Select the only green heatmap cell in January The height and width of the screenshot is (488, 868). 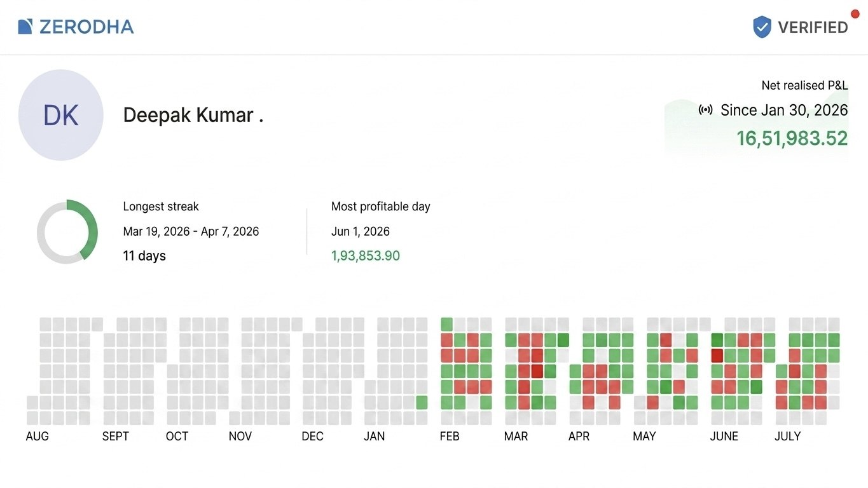(x=422, y=402)
